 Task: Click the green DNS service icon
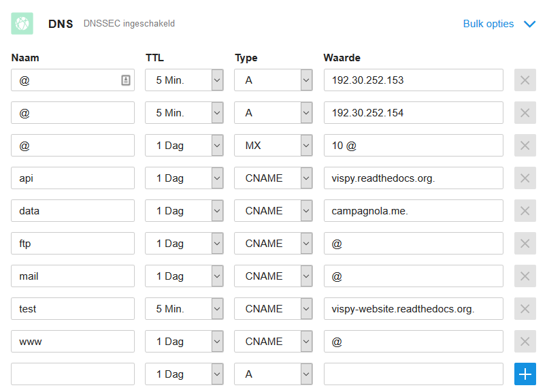tap(22, 23)
